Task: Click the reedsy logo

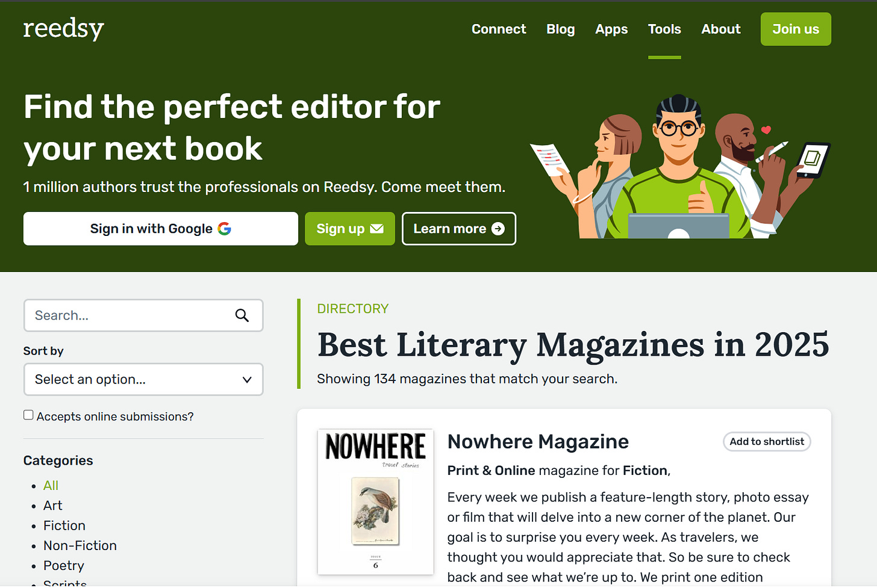Action: point(63,28)
